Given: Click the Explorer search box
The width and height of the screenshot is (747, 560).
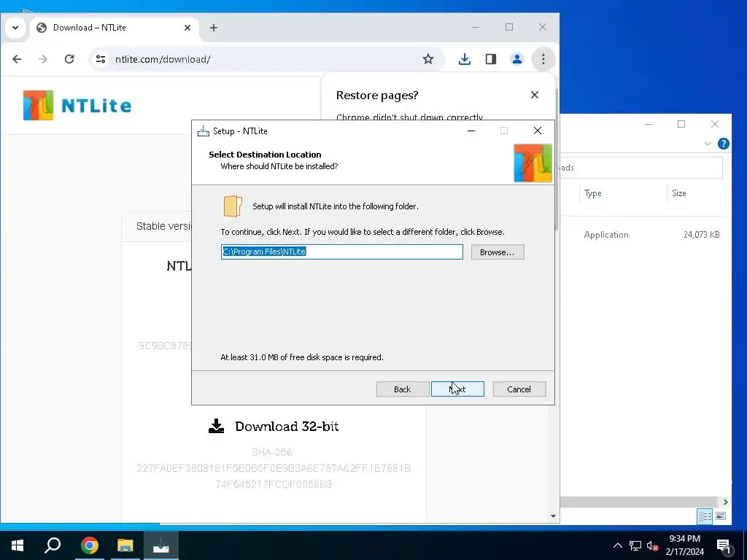Looking at the screenshot, I should click(641, 168).
